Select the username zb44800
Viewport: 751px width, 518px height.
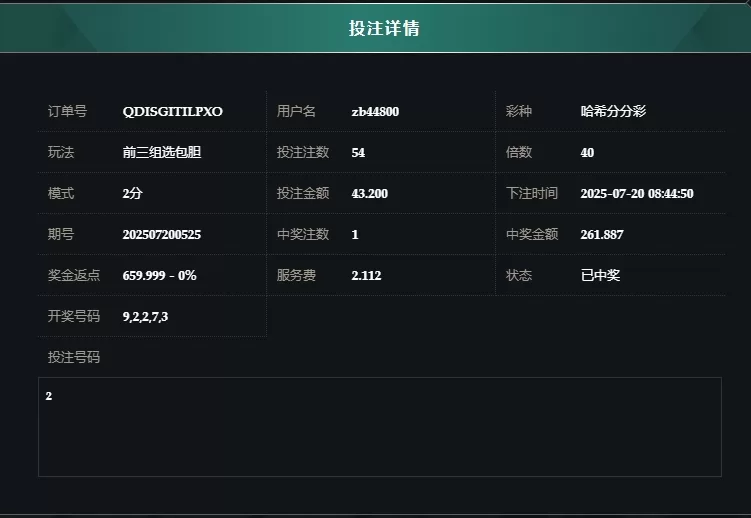click(x=375, y=112)
